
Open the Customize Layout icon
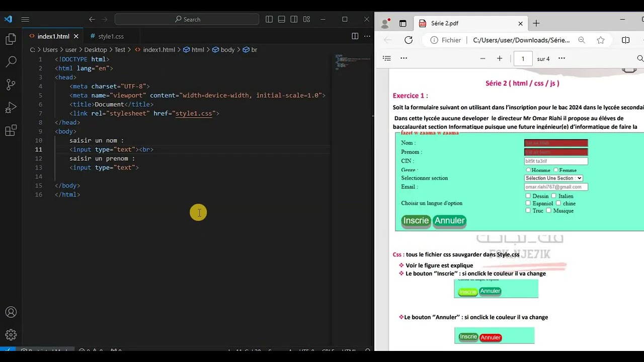pos(307,19)
